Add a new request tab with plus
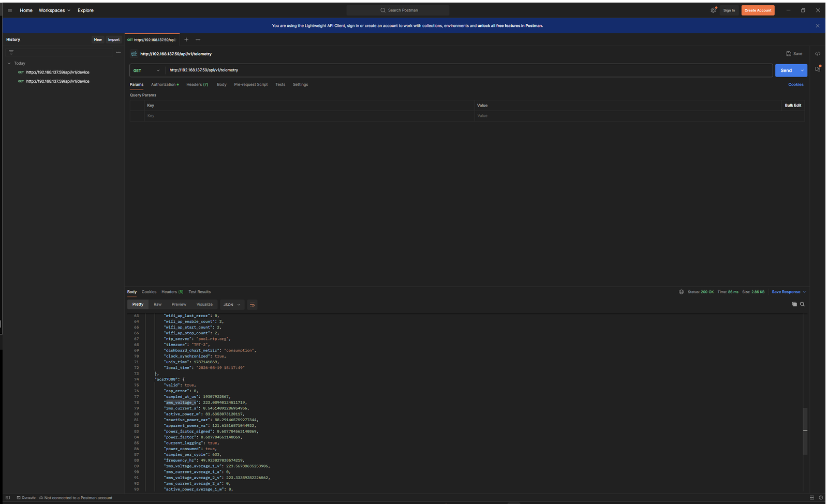 [186, 39]
